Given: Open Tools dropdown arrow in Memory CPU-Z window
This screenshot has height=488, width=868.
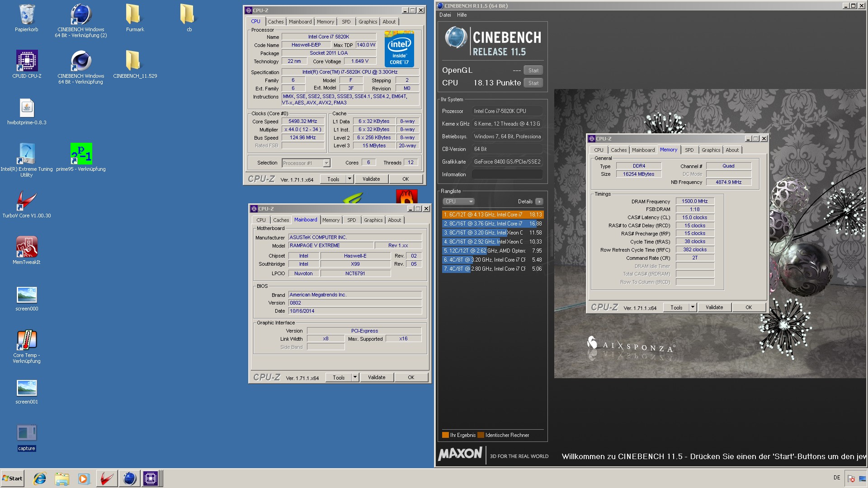Looking at the screenshot, I should 693,307.
